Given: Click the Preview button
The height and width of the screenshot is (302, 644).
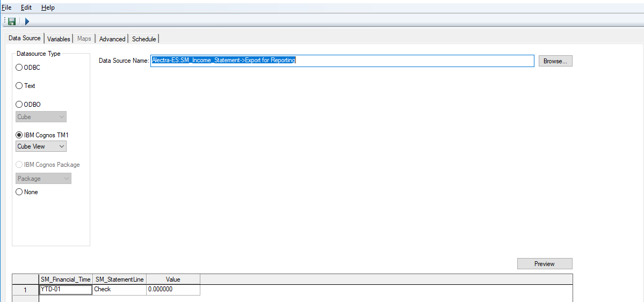Looking at the screenshot, I should [x=545, y=263].
